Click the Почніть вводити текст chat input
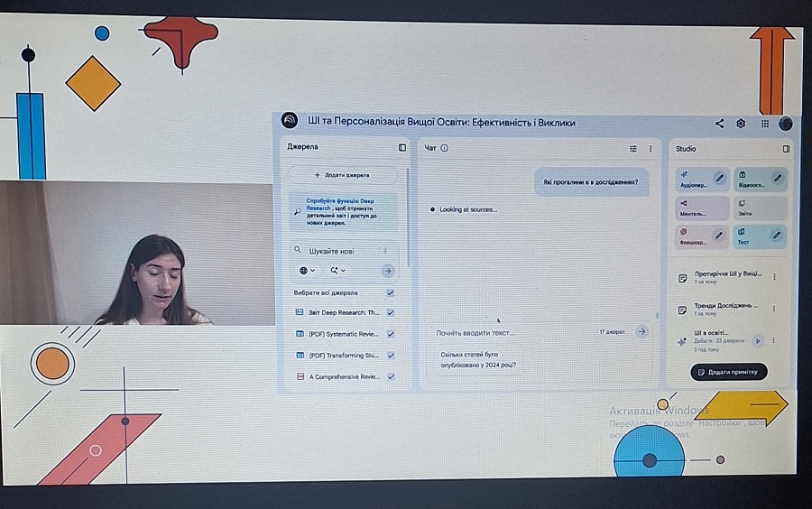This screenshot has width=812, height=509. point(505,332)
